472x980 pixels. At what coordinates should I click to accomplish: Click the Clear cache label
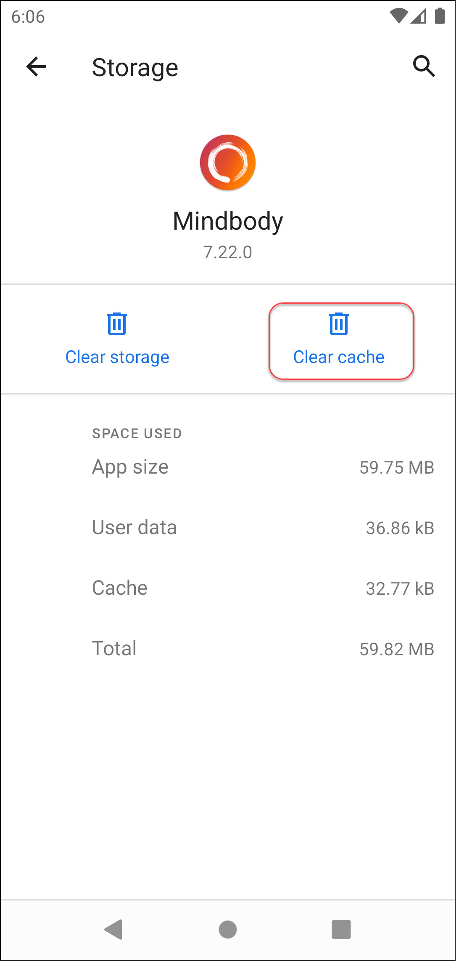click(339, 357)
